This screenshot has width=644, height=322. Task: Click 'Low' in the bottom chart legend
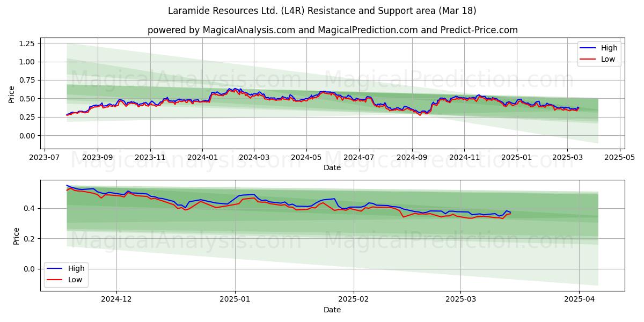75,280
